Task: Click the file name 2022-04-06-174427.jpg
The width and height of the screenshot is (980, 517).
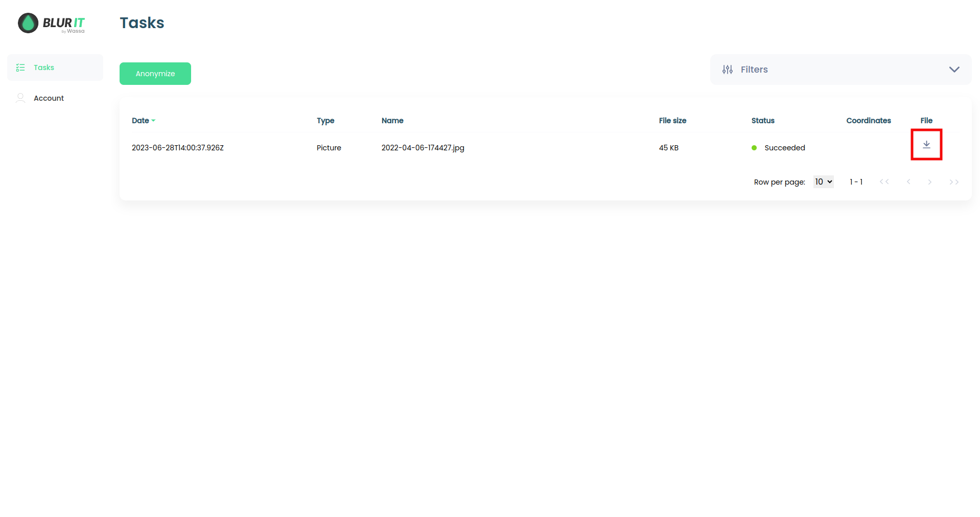Action: click(423, 148)
